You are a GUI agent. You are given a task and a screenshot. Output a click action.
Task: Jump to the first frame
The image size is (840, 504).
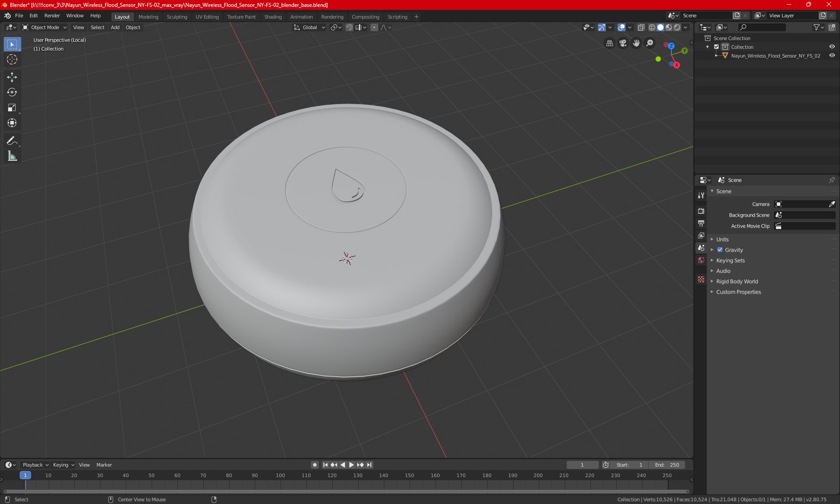pos(325,465)
